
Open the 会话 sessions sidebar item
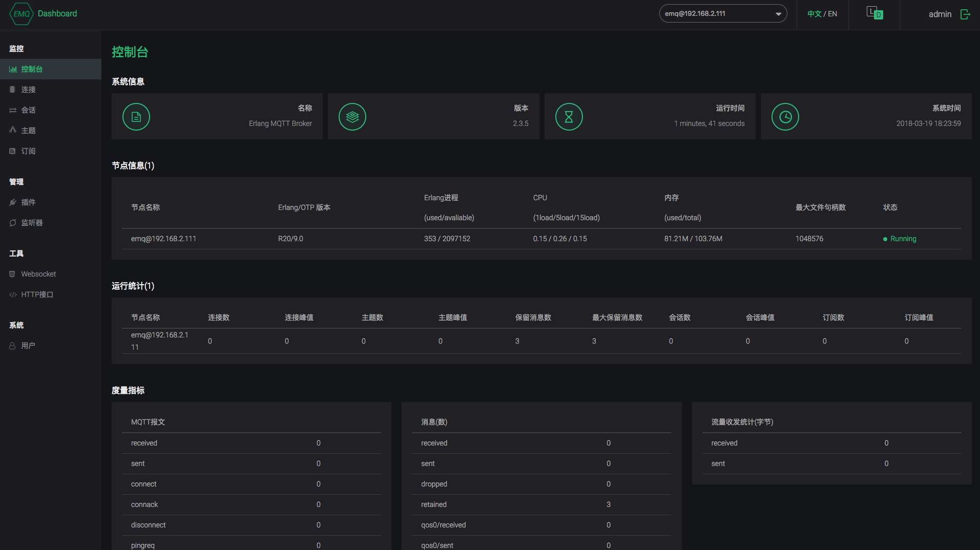[51, 110]
